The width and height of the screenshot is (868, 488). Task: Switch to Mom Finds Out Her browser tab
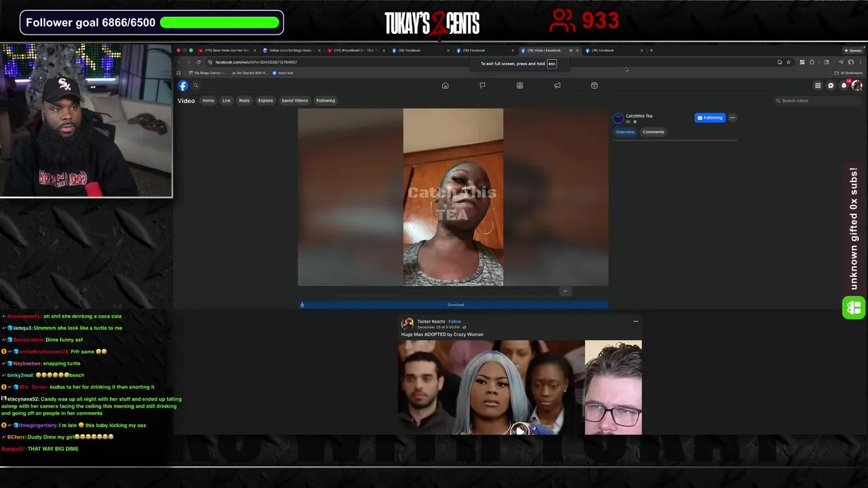pyautogui.click(x=227, y=50)
